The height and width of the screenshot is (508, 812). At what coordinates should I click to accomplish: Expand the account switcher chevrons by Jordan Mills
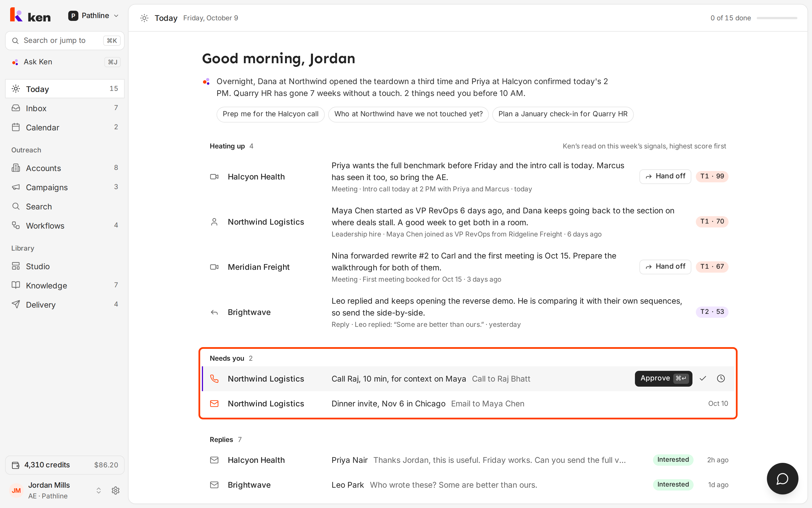tap(99, 491)
